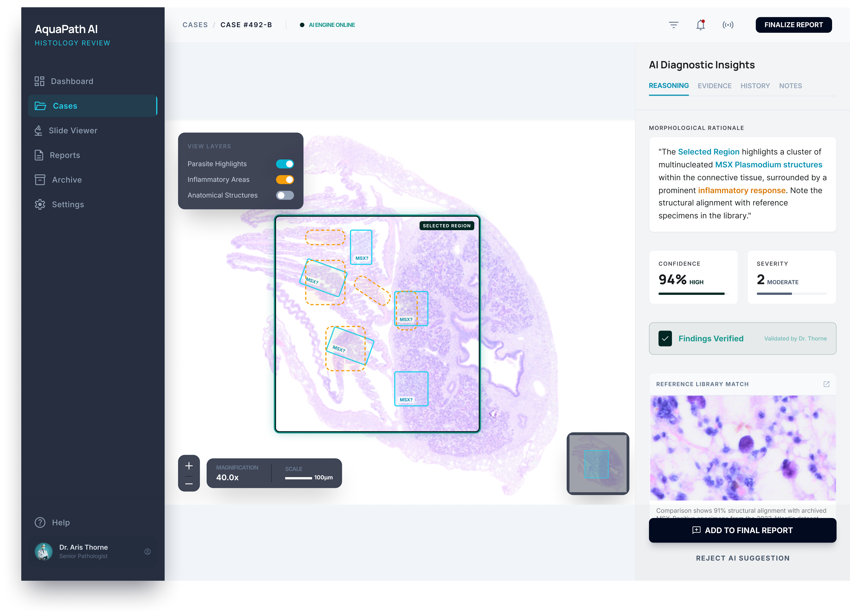Click the Reports document icon
850x616 pixels.
[39, 155]
